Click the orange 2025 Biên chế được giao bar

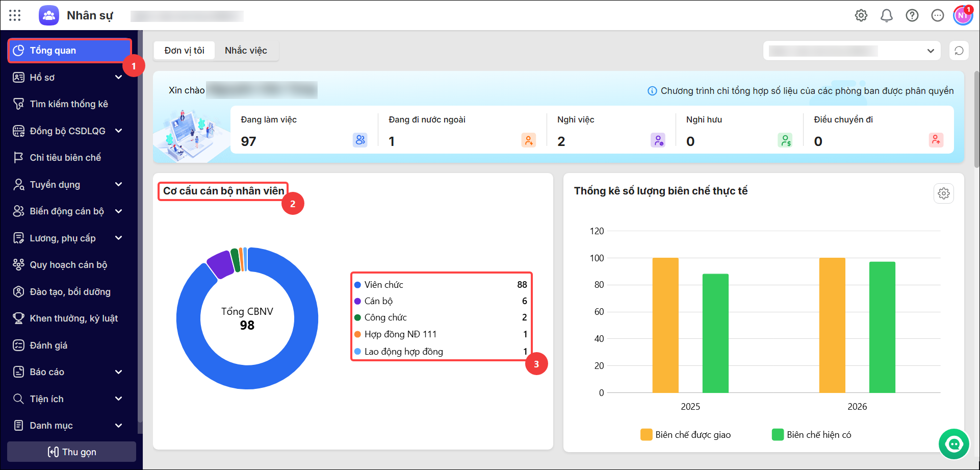pyautogui.click(x=665, y=325)
